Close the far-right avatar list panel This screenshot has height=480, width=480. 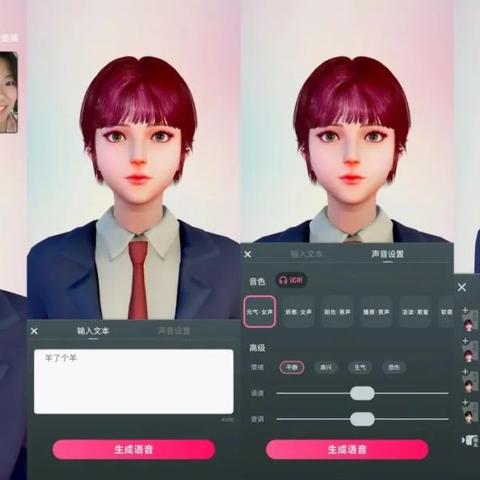[x=462, y=287]
